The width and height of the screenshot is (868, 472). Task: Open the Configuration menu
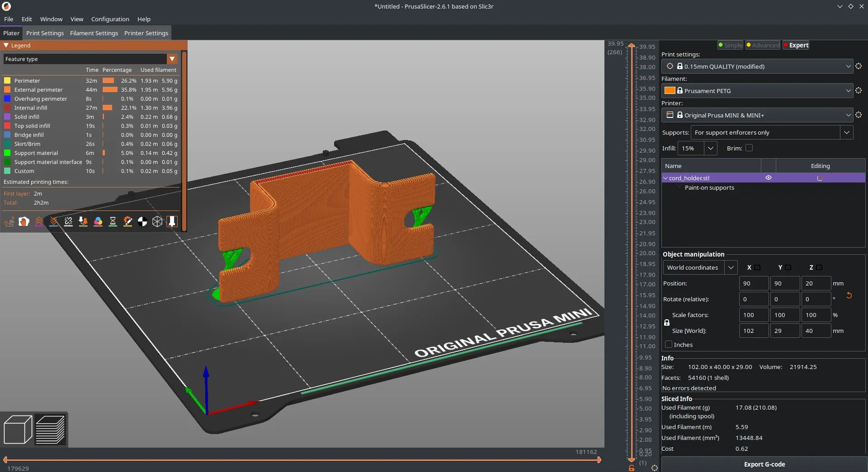(110, 19)
